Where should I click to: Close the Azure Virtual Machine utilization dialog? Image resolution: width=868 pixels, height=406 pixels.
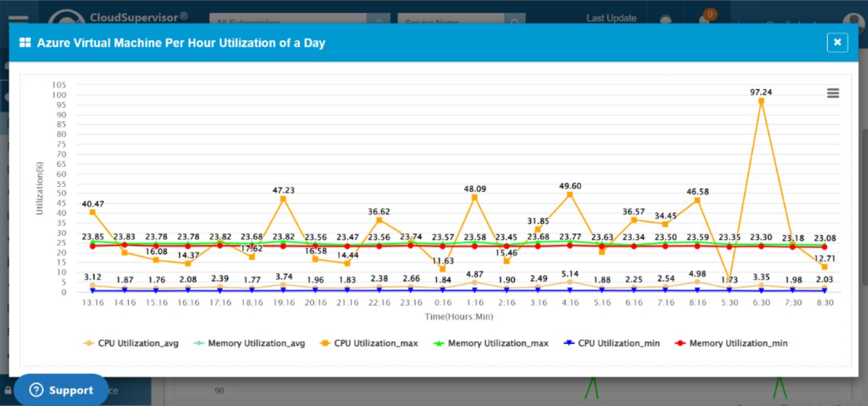[x=837, y=43]
